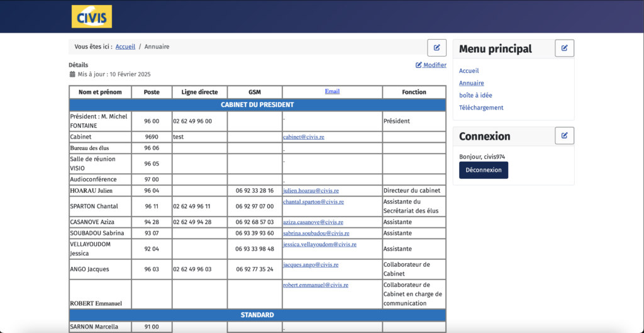Click the test value in Cabinet row
Screen dimensions: 644x333
(178, 137)
